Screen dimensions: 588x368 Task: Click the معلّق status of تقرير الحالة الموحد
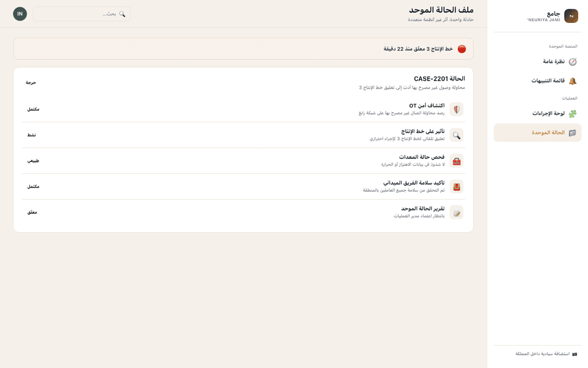tap(32, 213)
